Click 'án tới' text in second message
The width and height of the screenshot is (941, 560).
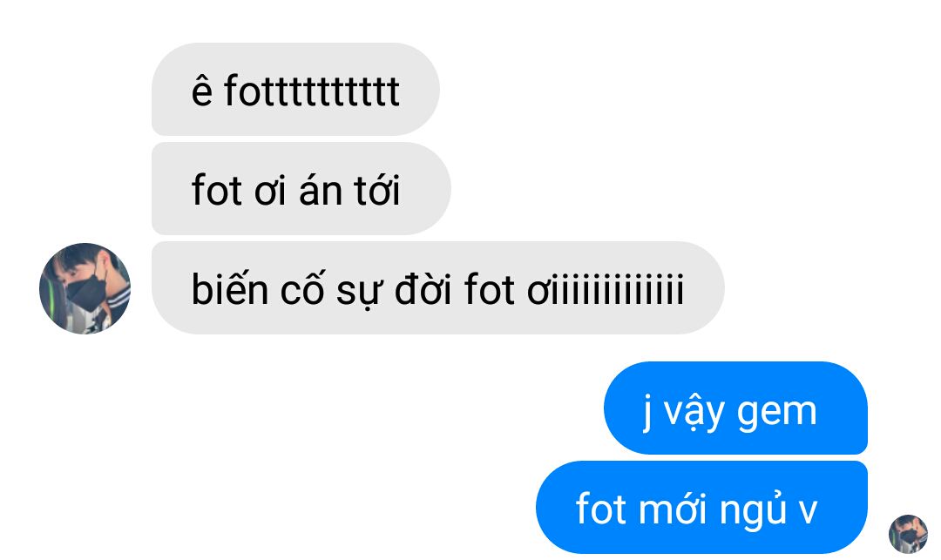point(349,189)
